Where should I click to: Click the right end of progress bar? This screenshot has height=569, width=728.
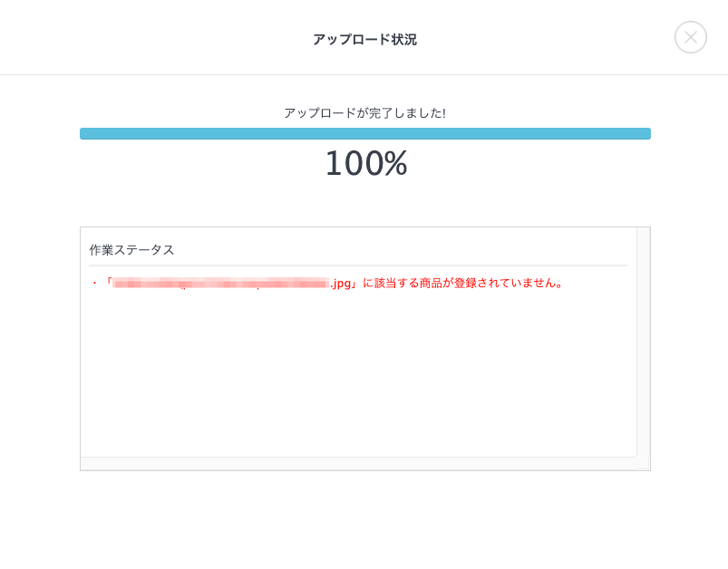(646, 134)
